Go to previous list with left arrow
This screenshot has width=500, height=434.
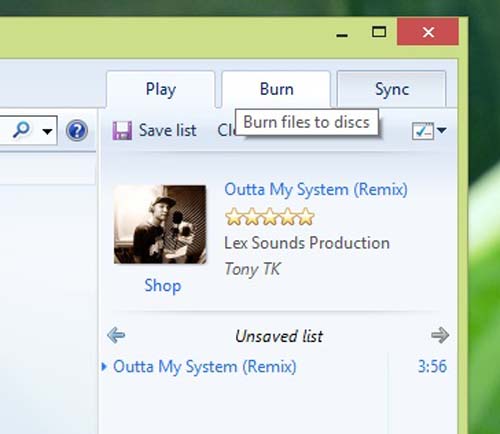(x=116, y=335)
